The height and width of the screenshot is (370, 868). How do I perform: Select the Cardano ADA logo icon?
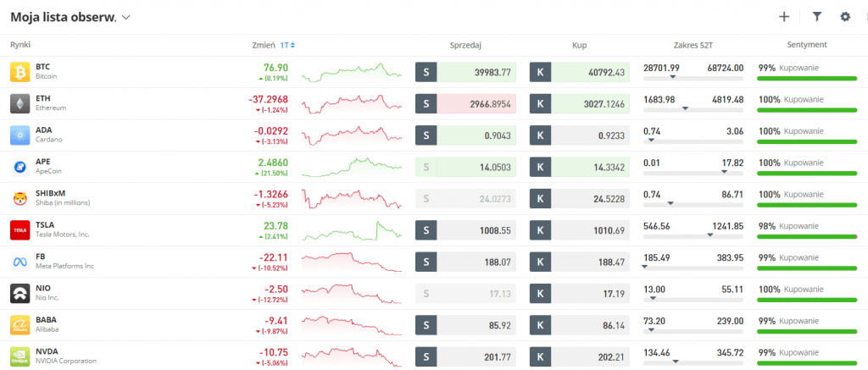point(20,135)
